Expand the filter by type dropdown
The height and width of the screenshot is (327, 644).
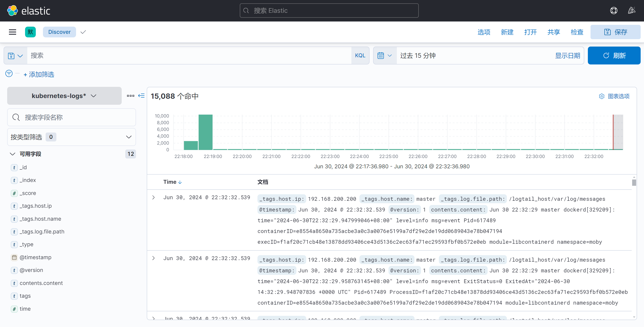(72, 137)
